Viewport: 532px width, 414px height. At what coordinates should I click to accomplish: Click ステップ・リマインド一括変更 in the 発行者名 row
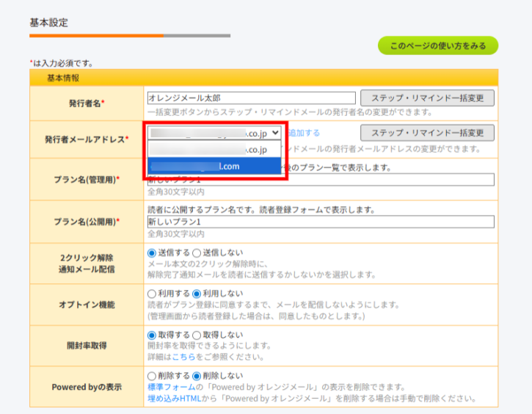tap(427, 98)
